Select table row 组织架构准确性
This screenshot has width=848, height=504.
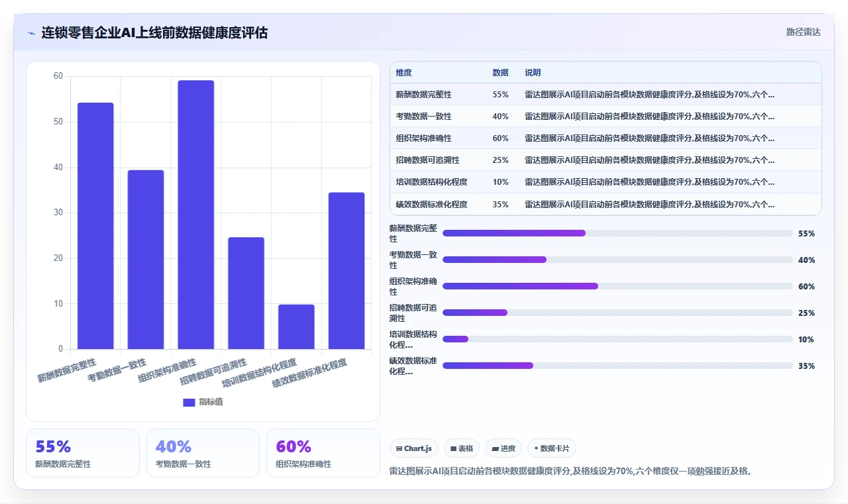click(606, 138)
